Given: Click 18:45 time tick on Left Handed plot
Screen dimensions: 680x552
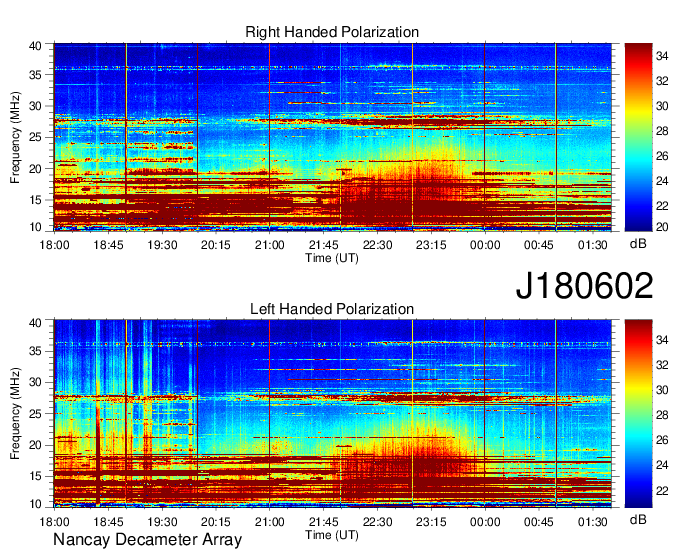Looking at the screenshot, I should point(108,522).
